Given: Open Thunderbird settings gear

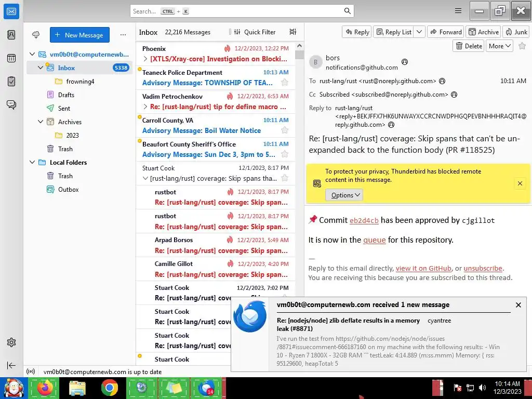Looking at the screenshot, I should click(x=11, y=342).
